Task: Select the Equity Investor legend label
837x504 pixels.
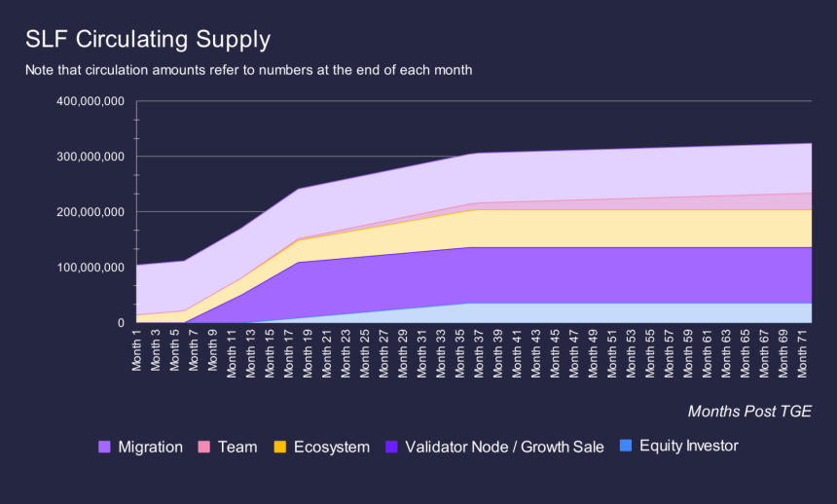Action: (x=689, y=446)
